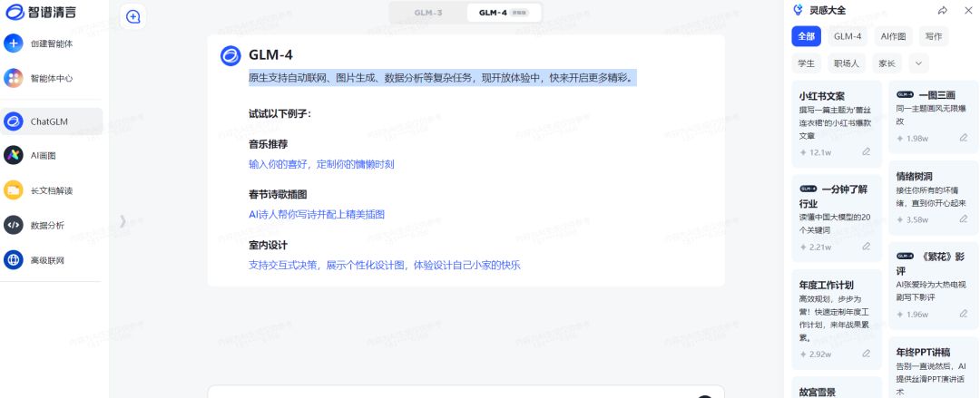The width and height of the screenshot is (980, 398).
Task: Select the 写作 category filter
Action: [x=934, y=36]
